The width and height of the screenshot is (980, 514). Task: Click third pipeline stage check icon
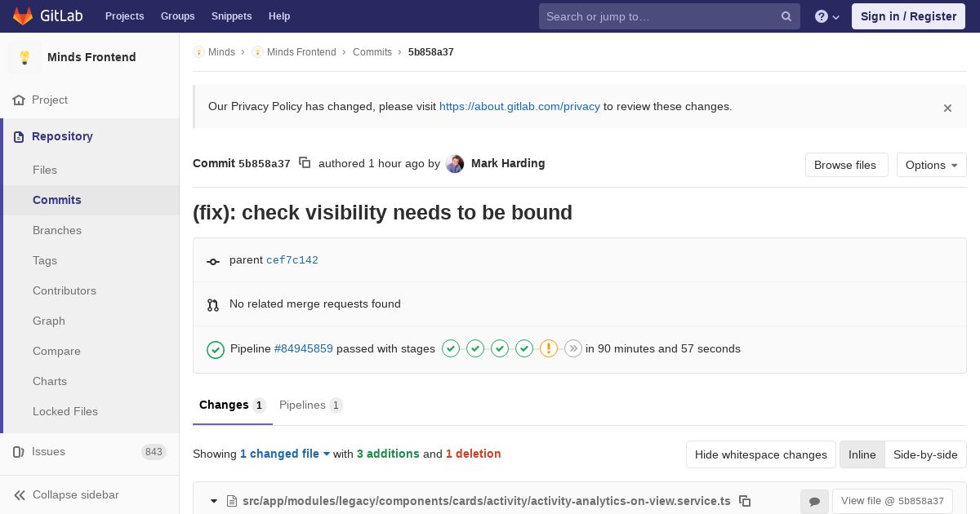pos(500,348)
